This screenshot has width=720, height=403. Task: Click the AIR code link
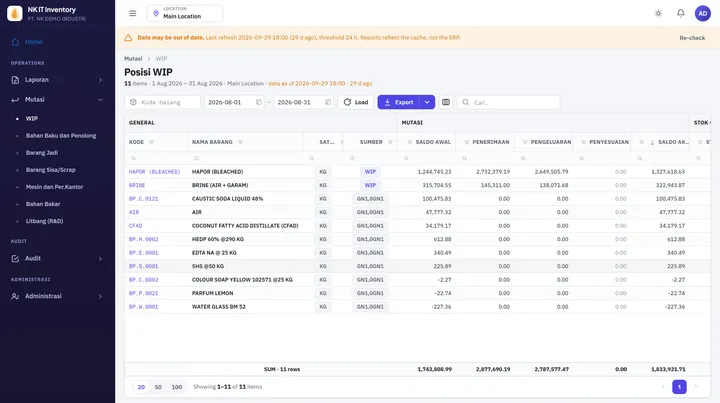click(134, 212)
